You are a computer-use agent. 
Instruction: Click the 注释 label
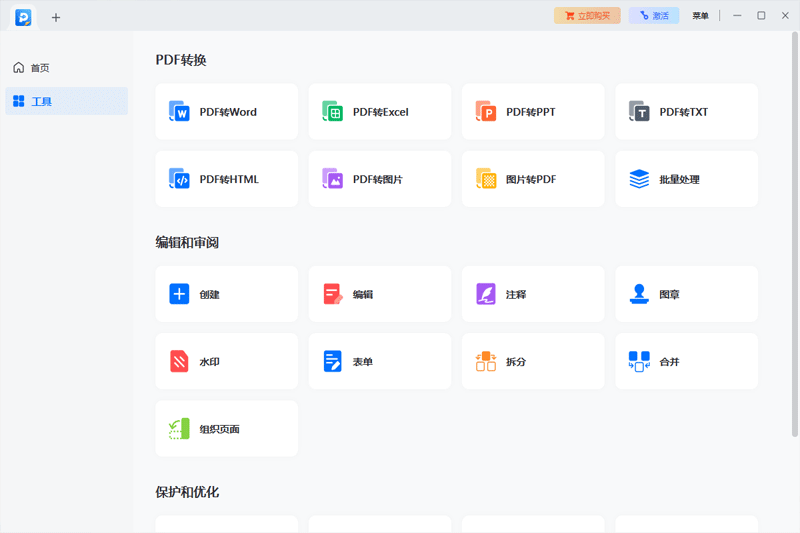coord(516,294)
